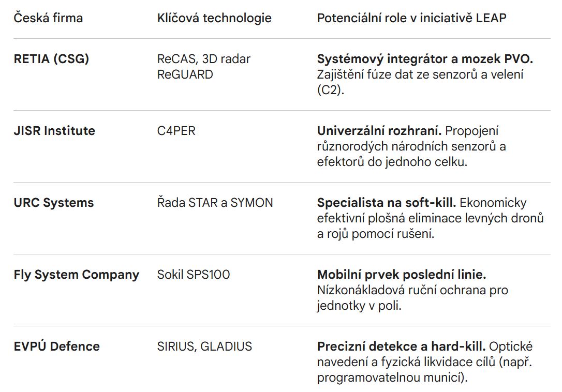562x392 pixels.
Task: Click bold text 'Specialista na soft-kill.'
Action: pos(386,203)
